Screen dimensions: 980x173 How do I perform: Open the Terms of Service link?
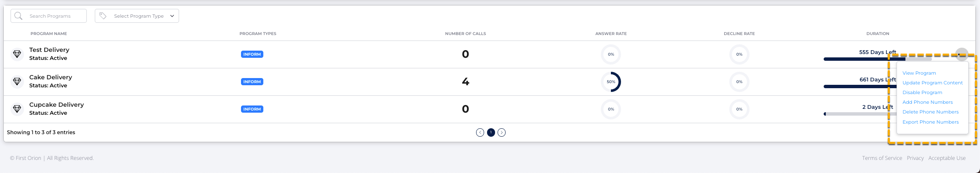coord(882,158)
